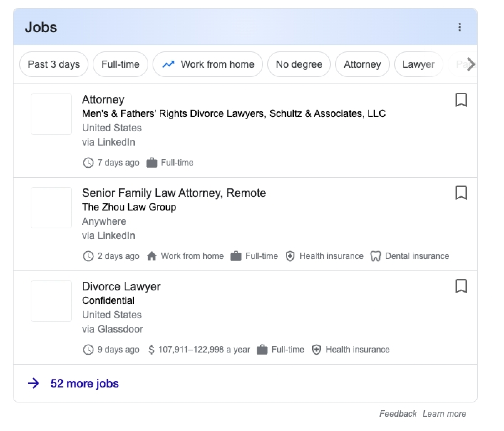Viewport: 504px width, 431px height.
Task: Choose the Attorney filter chip
Action: point(362,64)
